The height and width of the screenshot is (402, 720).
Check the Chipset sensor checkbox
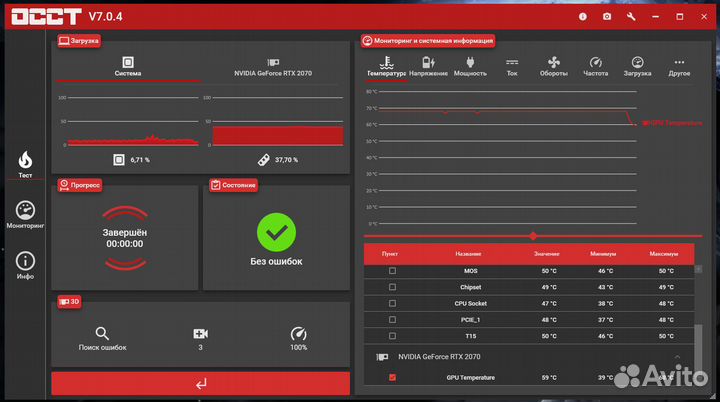392,287
